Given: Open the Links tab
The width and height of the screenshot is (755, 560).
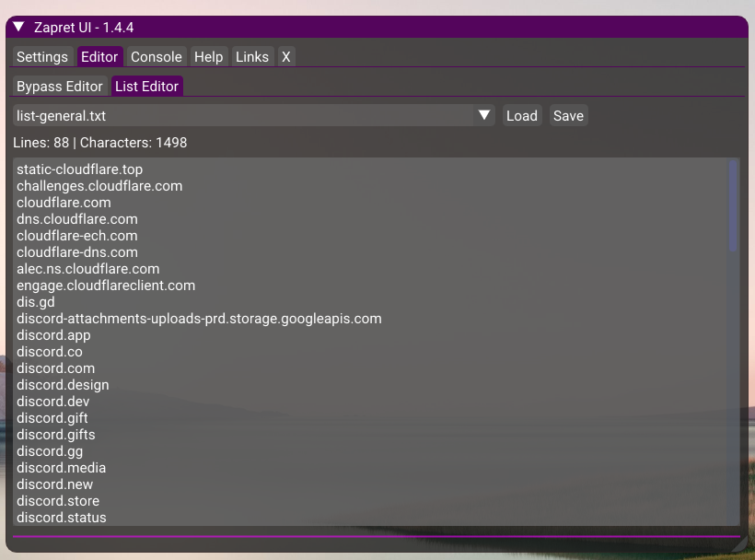Looking at the screenshot, I should point(252,57).
